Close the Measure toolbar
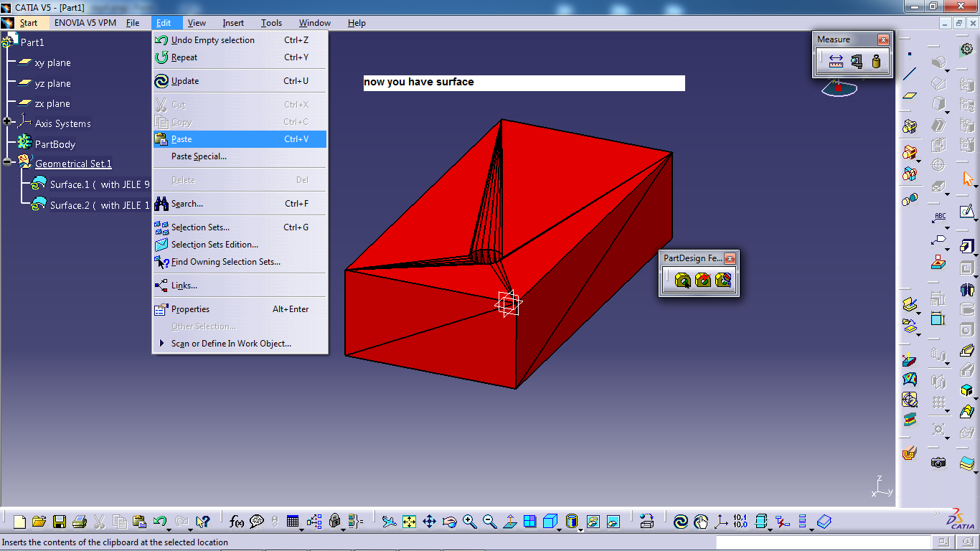Screen dimensions: 980x551 point(883,40)
